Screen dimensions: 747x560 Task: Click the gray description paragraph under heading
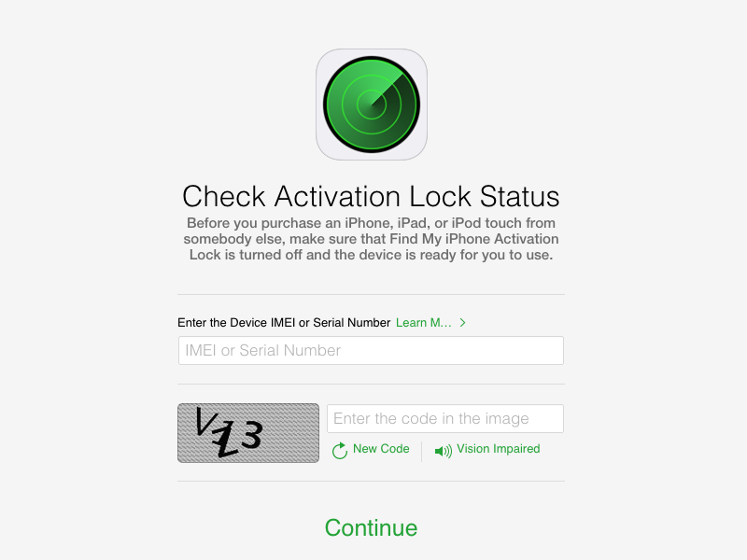[x=371, y=239]
